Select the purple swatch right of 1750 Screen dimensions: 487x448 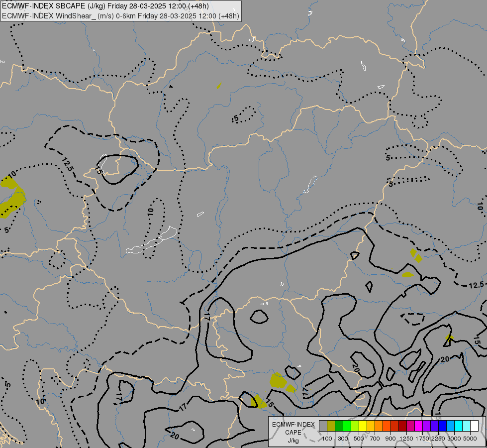(426, 426)
